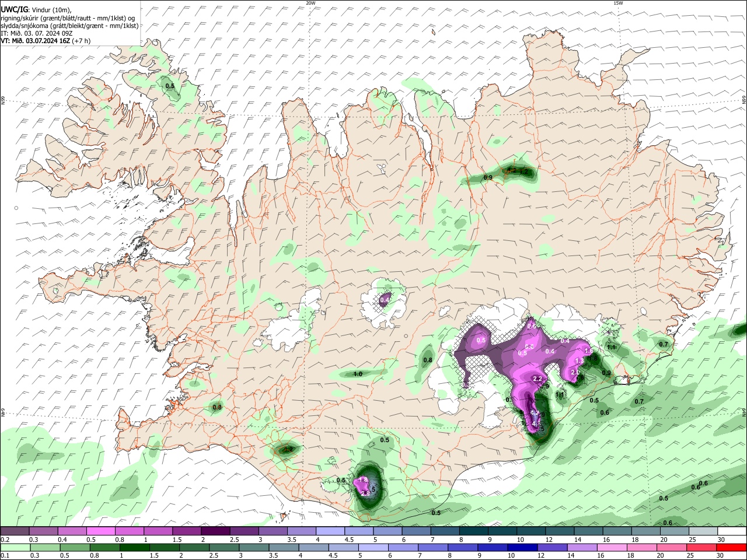The width and height of the screenshot is (747, 560).
Task: Click the 'UWC/IG: Vindur (10m)' title text
Action: (x=36, y=10)
